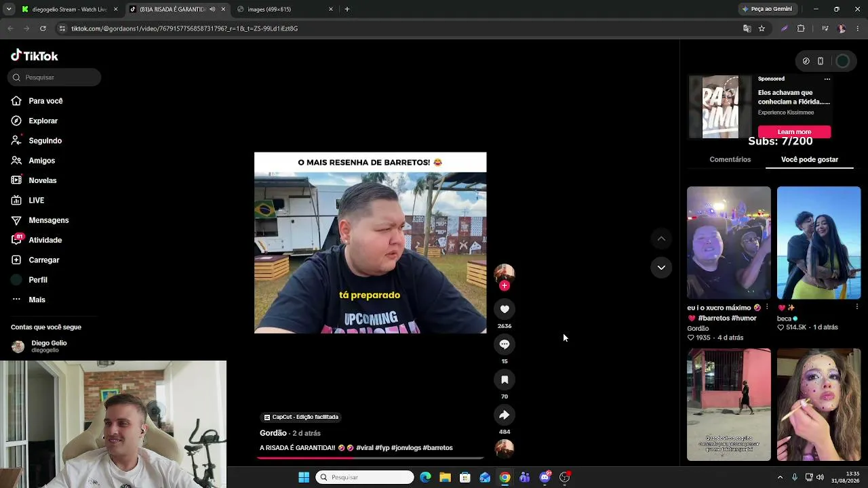Image resolution: width=868 pixels, height=488 pixels.
Task: Save video with bookmark icon
Action: pos(505,380)
